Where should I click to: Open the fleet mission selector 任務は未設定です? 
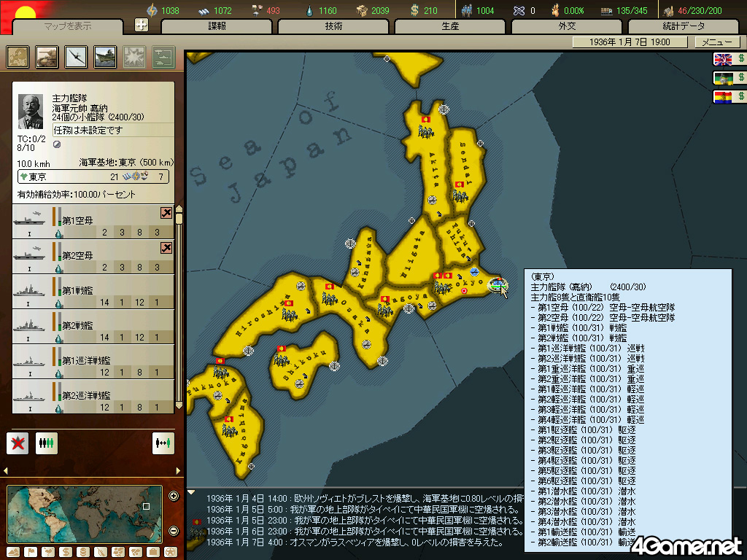tap(113, 130)
